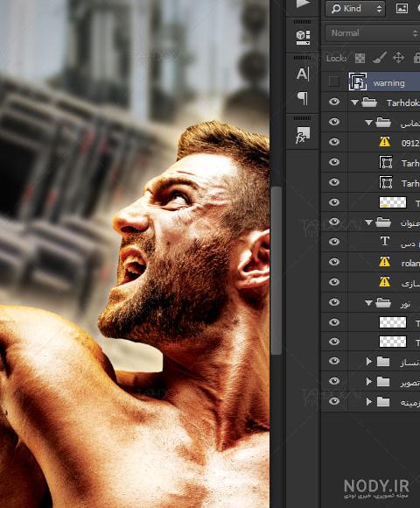This screenshot has width=420, height=508.
Task: Click the Tarhdok group folder icon
Action: pos(369,102)
